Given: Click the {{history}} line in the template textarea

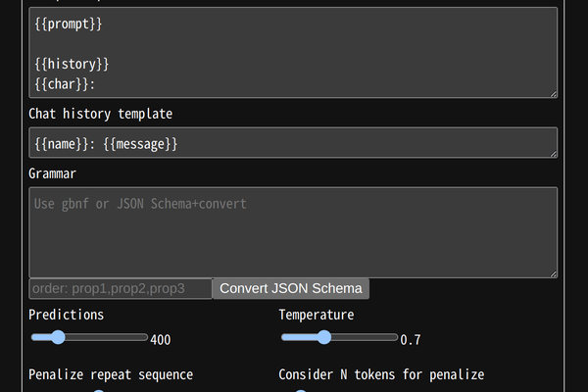Looking at the screenshot, I should point(73,65).
